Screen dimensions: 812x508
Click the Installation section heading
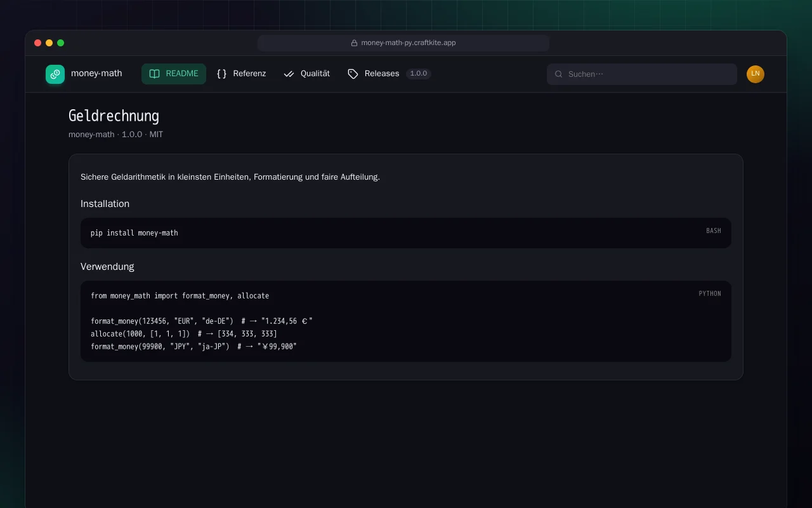[x=105, y=204]
